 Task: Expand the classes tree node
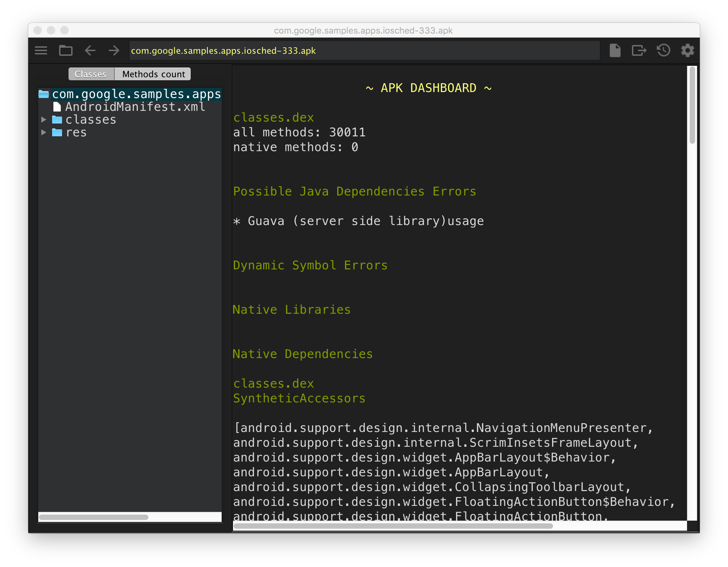point(44,119)
